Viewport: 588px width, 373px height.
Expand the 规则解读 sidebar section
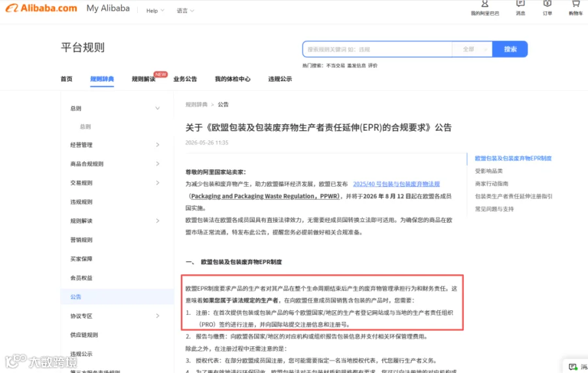(157, 221)
